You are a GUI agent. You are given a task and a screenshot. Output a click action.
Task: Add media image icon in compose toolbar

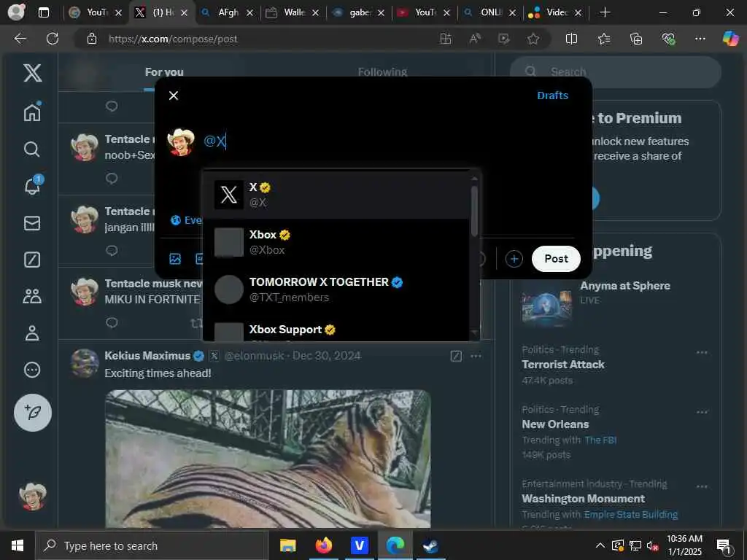[175, 259]
